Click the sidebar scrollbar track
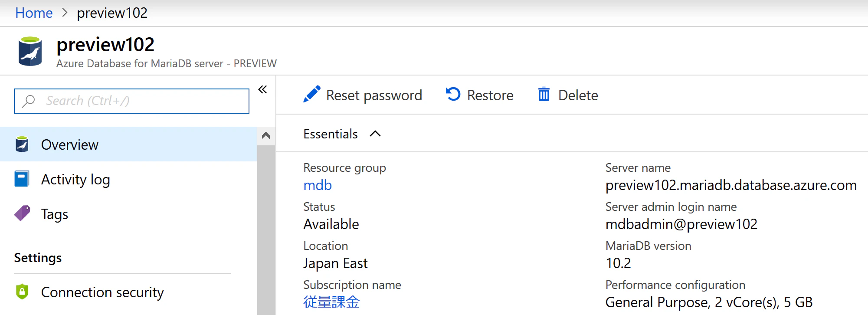 266,230
